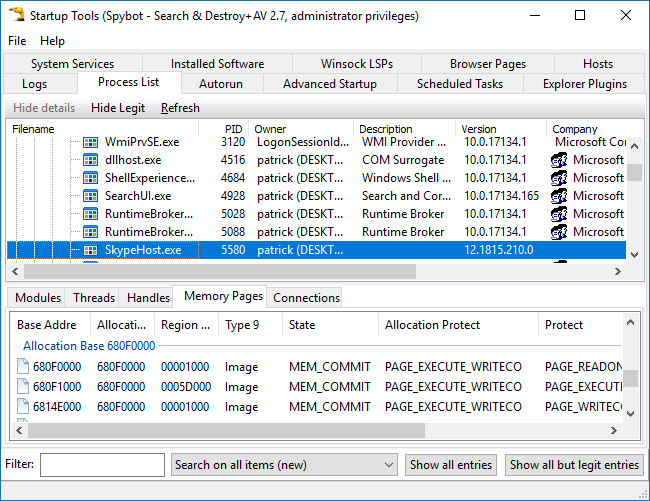The width and height of the screenshot is (650, 501).
Task: Click the WmiPrvSE.exe process icon
Action: point(91,142)
